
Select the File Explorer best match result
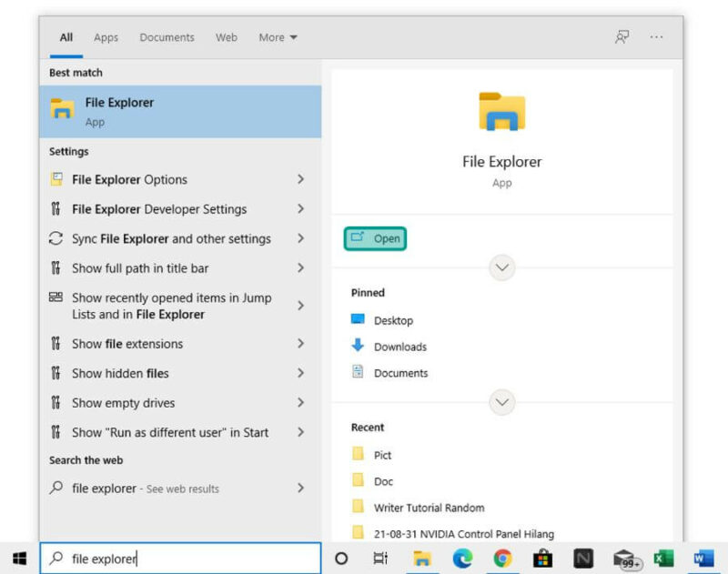[180, 111]
